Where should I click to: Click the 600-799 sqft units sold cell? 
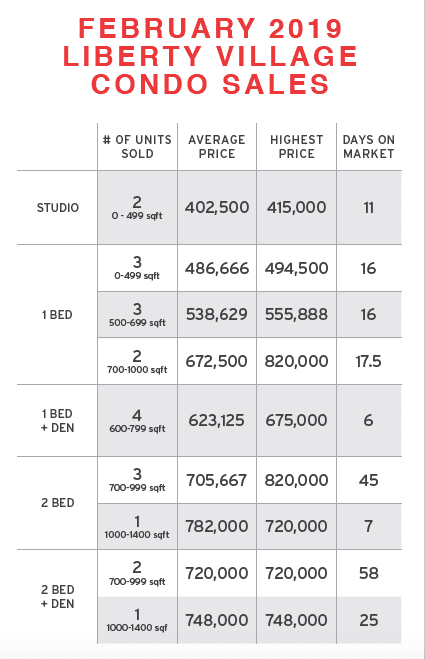(137, 421)
